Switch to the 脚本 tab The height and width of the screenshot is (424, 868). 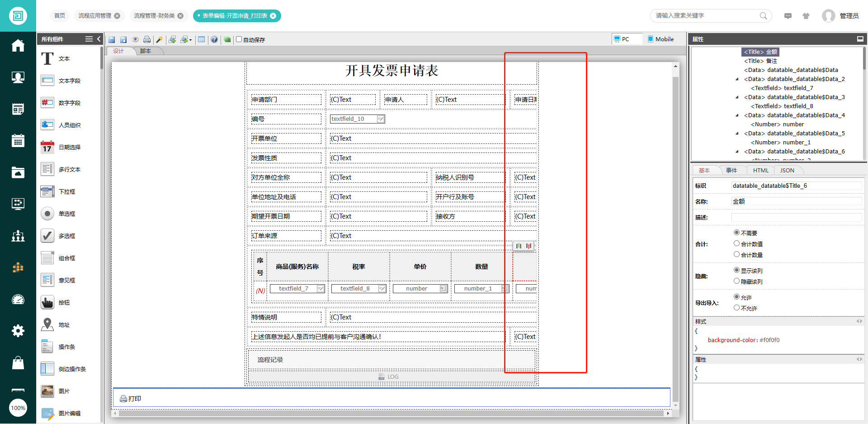(x=146, y=51)
